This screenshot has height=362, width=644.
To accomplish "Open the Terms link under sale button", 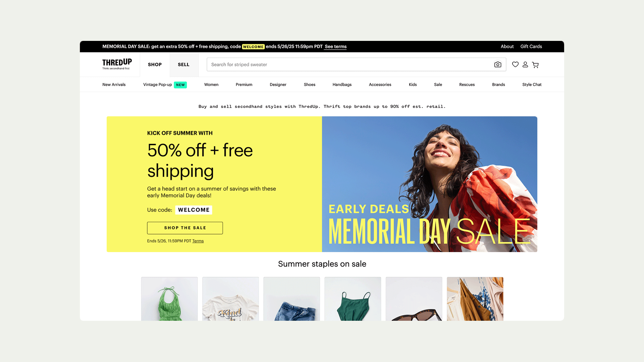I will (198, 241).
